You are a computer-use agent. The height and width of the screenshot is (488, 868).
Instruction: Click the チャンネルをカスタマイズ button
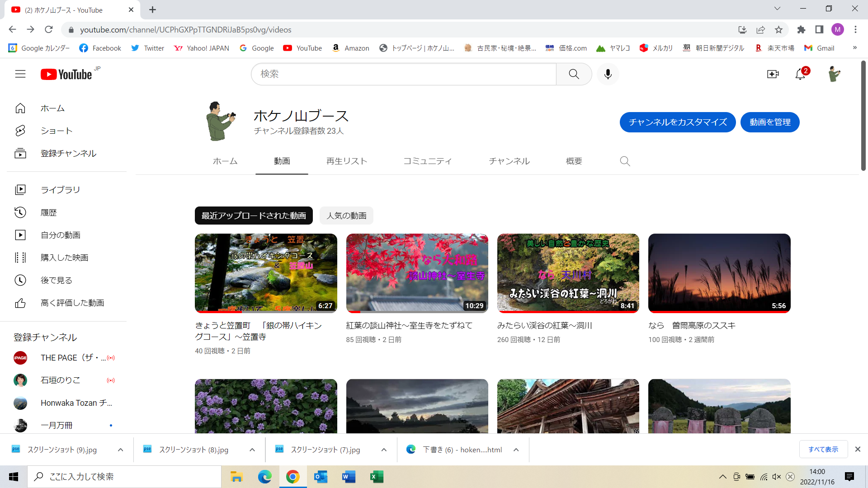click(677, 122)
